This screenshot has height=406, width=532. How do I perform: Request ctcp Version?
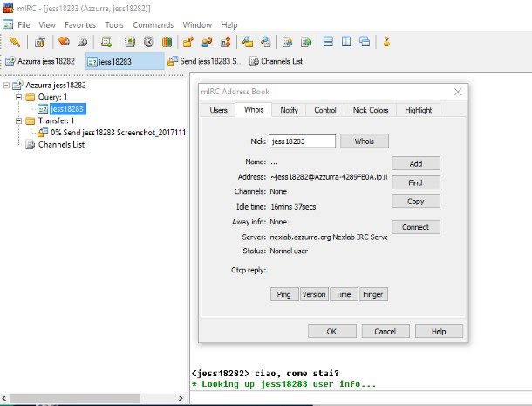[314, 294]
